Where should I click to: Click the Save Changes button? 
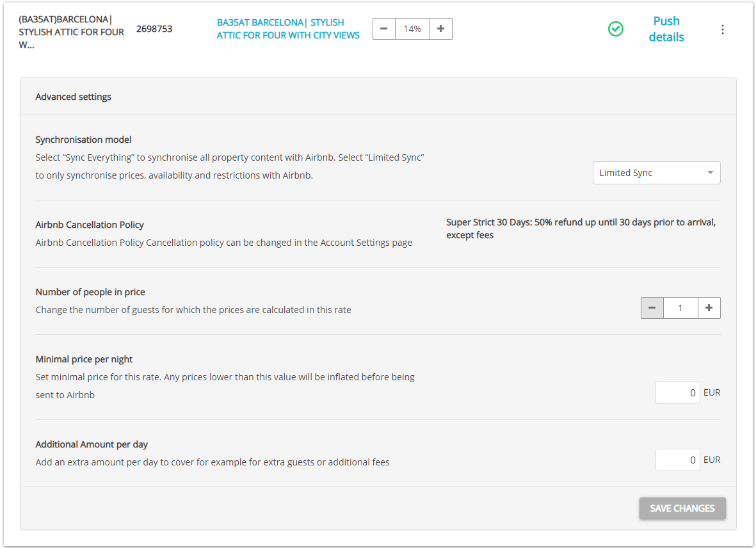click(682, 508)
